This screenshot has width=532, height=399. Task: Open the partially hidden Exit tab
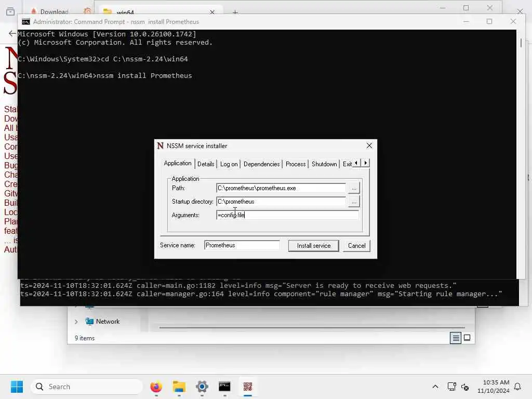[x=347, y=164]
